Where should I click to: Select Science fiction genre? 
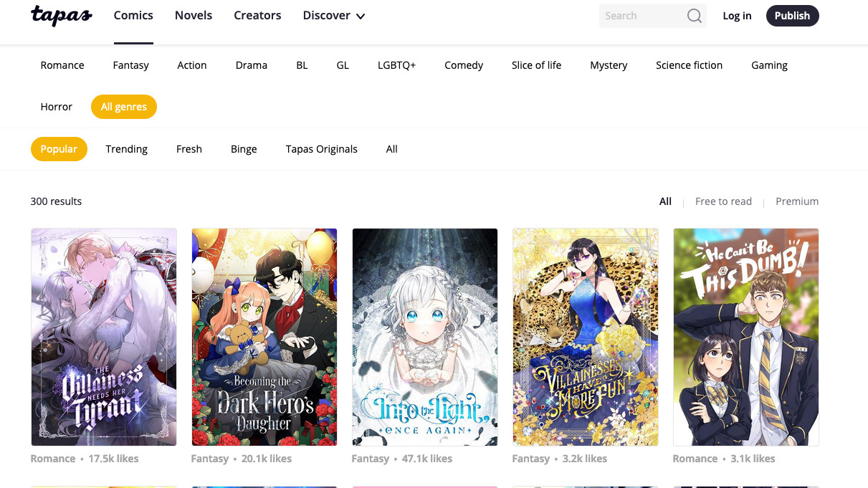pos(689,65)
